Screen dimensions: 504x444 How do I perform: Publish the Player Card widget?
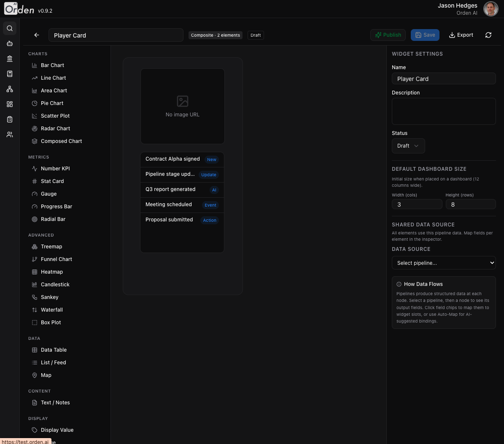(388, 35)
